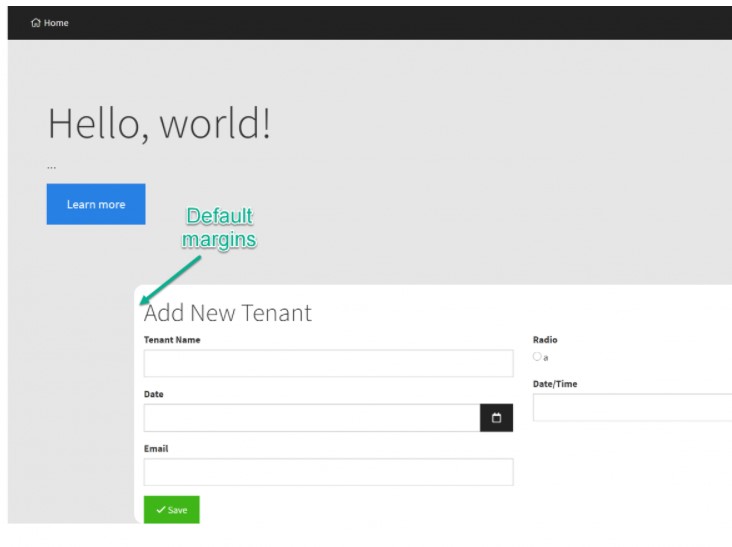The height and width of the screenshot is (547, 732).
Task: Select the radio option labeled a
Action: (x=537, y=357)
